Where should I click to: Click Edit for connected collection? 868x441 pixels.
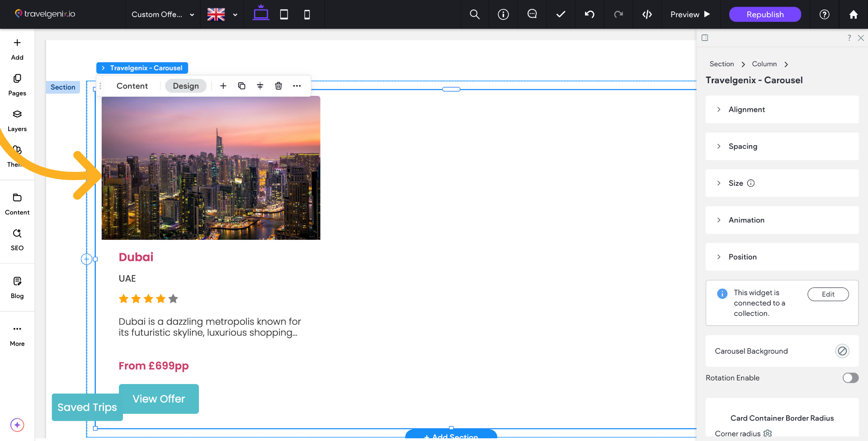coord(828,294)
